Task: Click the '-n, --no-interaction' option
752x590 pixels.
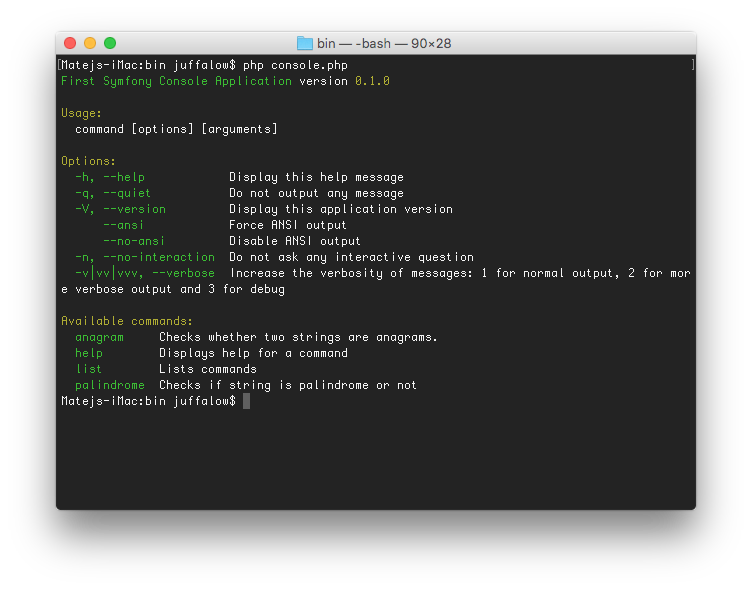Action: pos(145,257)
